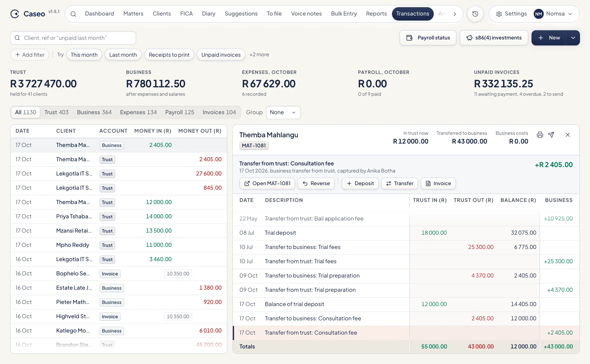The height and width of the screenshot is (364, 590).
Task: Select Estate Late J... row 1 380.00
Action: (x=119, y=288)
